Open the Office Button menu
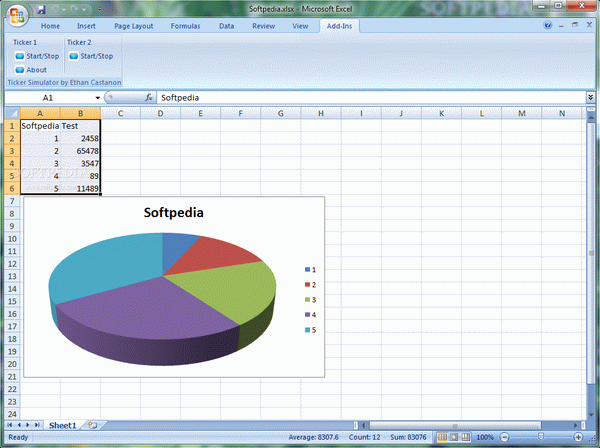 17,15
